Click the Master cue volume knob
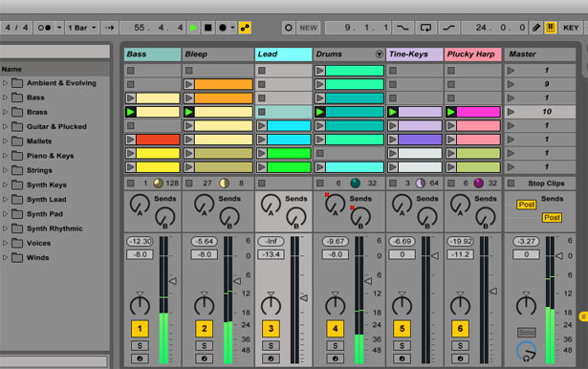Image resolution: width=588 pixels, height=369 pixels. tap(527, 351)
